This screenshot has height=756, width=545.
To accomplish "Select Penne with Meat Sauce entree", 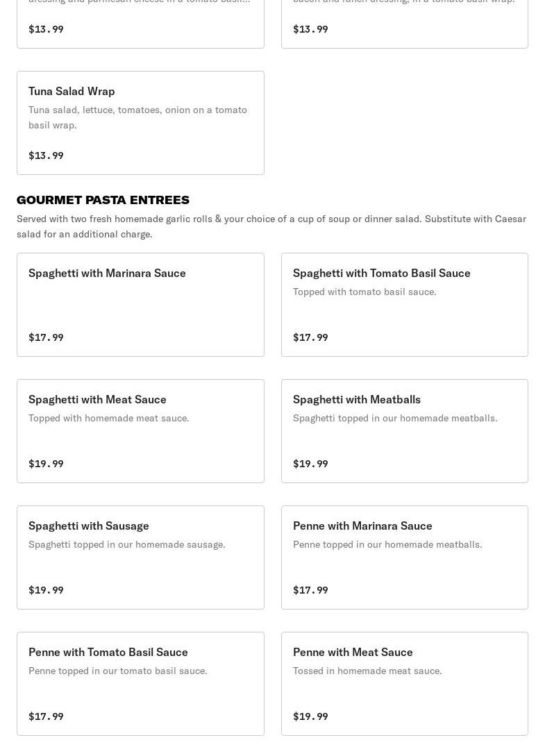I will click(352, 652).
